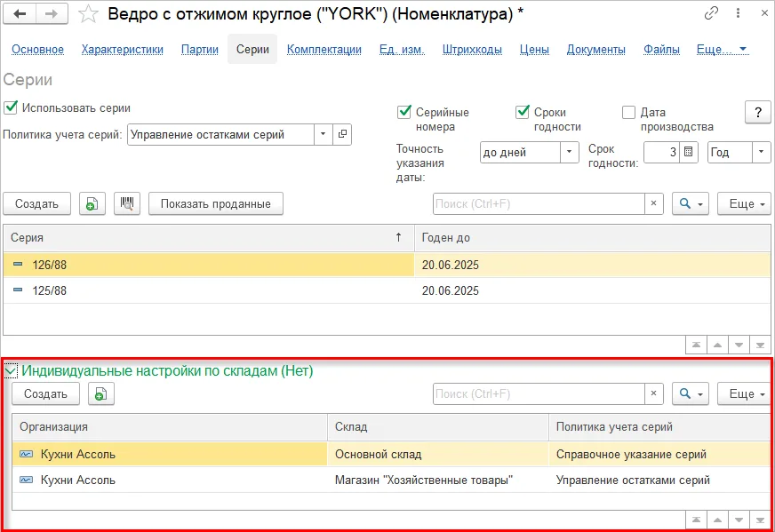Open date precision dropdown 'до дней'
Image resolution: width=775 pixels, height=532 pixels.
pos(569,152)
